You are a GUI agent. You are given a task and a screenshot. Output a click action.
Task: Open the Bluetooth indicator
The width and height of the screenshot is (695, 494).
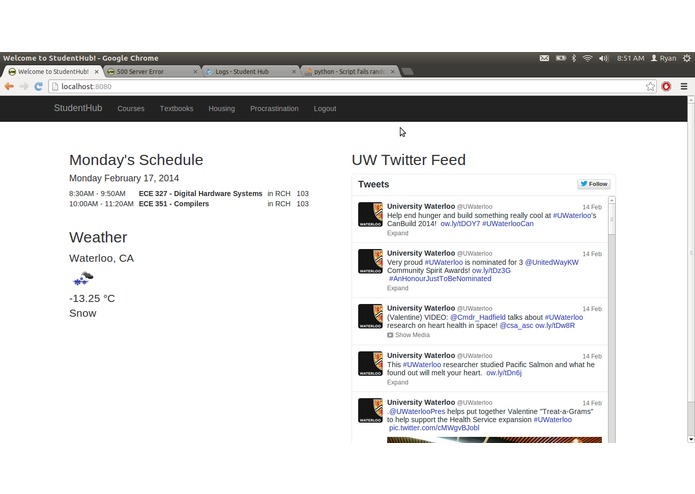coord(574,58)
